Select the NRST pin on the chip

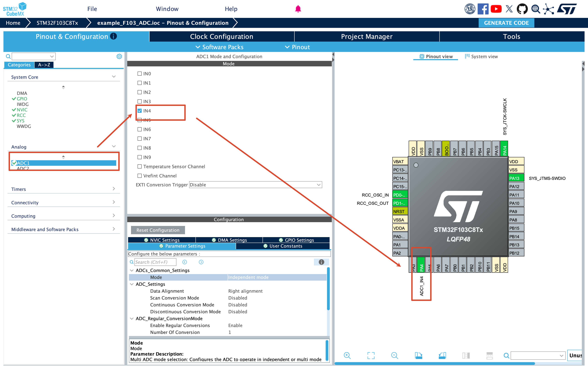pos(400,211)
